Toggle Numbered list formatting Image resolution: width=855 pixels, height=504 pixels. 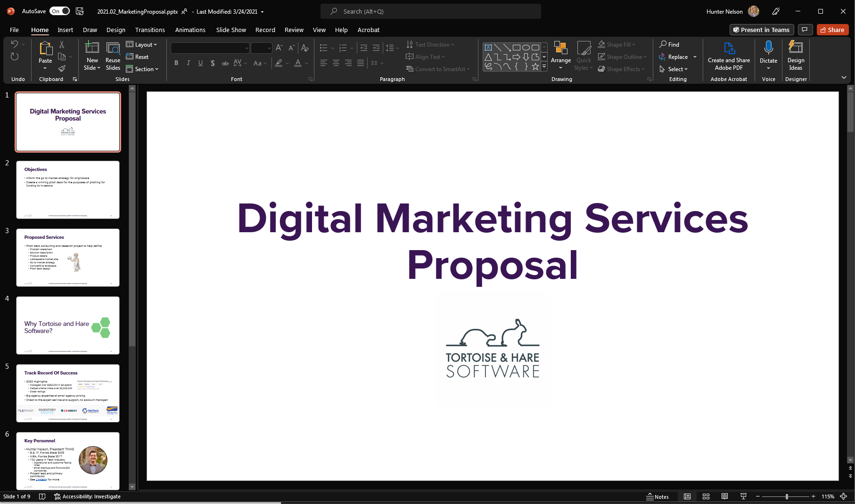[343, 48]
